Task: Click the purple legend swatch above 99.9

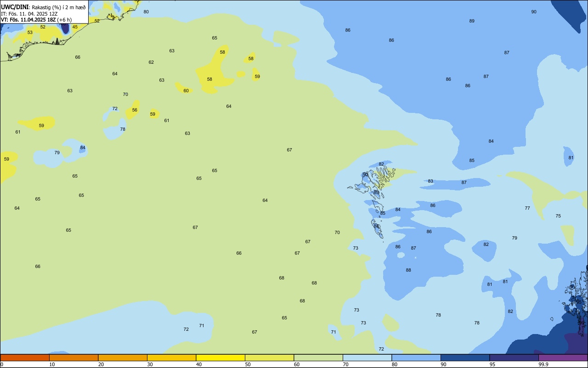Action: pyautogui.click(x=563, y=357)
